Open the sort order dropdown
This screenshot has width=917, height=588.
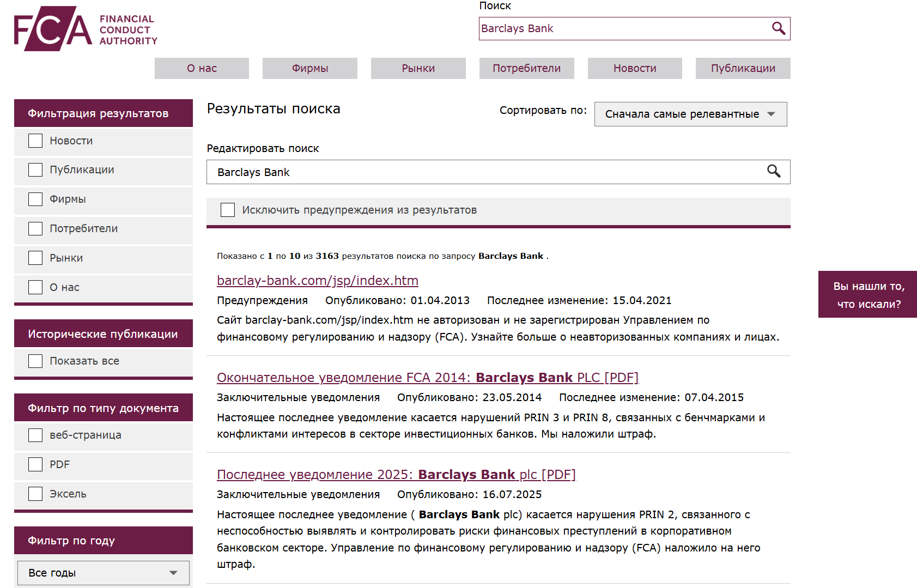click(690, 114)
